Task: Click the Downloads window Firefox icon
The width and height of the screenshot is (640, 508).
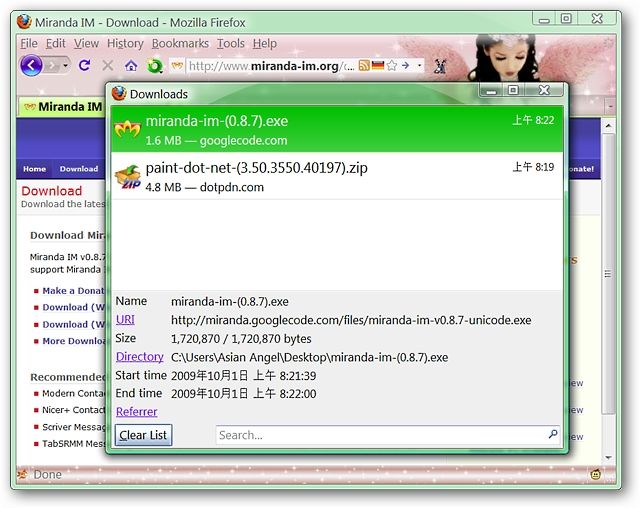Action: [x=119, y=93]
